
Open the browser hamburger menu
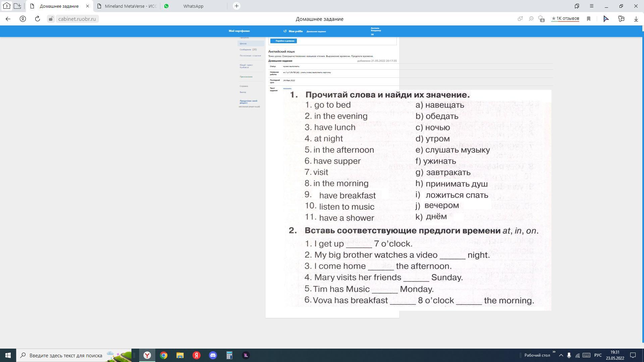tap(592, 6)
